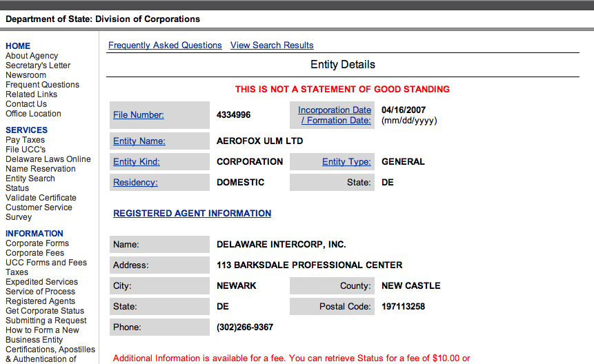Image resolution: width=594 pixels, height=364 pixels.
Task: Open Registered Agent Information heading link
Action: 192,214
